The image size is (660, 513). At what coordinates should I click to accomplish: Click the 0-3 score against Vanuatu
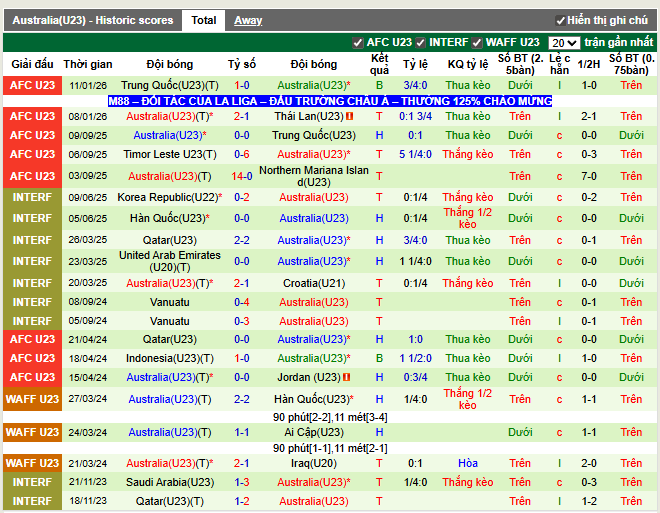pos(242,321)
